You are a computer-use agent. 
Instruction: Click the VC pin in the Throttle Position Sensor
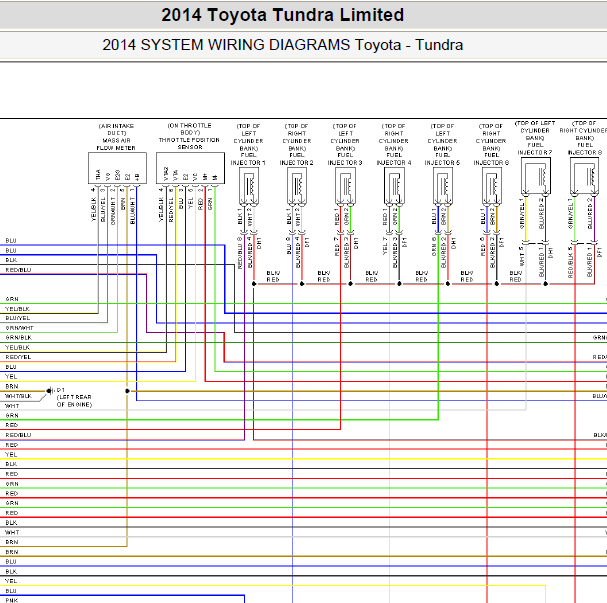(x=195, y=176)
